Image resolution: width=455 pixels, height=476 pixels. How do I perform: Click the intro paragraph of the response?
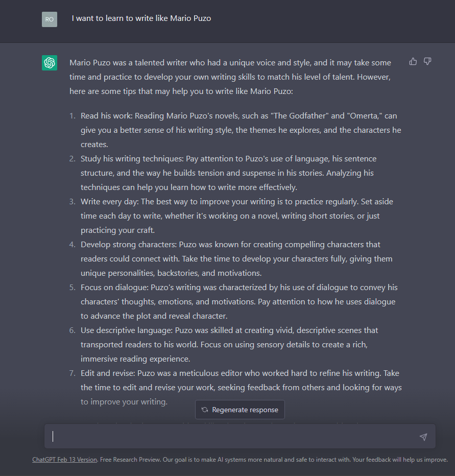[230, 77]
